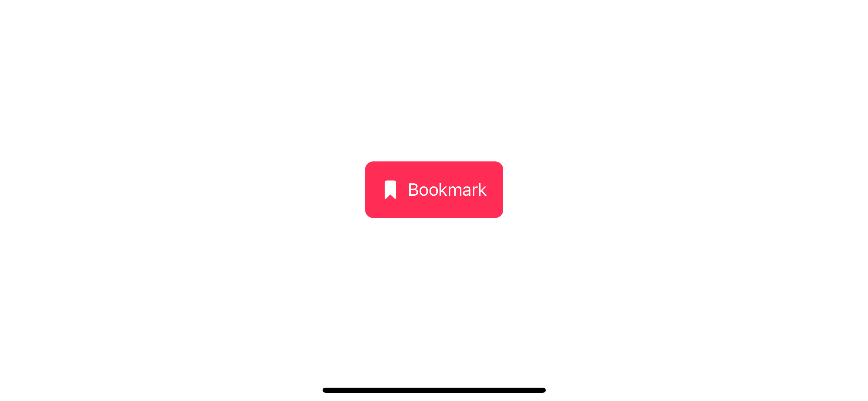Tap the Bookmark label text
This screenshot has width=868, height=401.
[447, 189]
